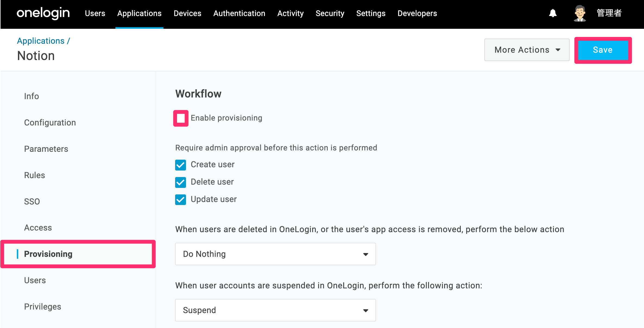The width and height of the screenshot is (644, 328).
Task: Click the More Actions dropdown arrow
Action: click(558, 50)
